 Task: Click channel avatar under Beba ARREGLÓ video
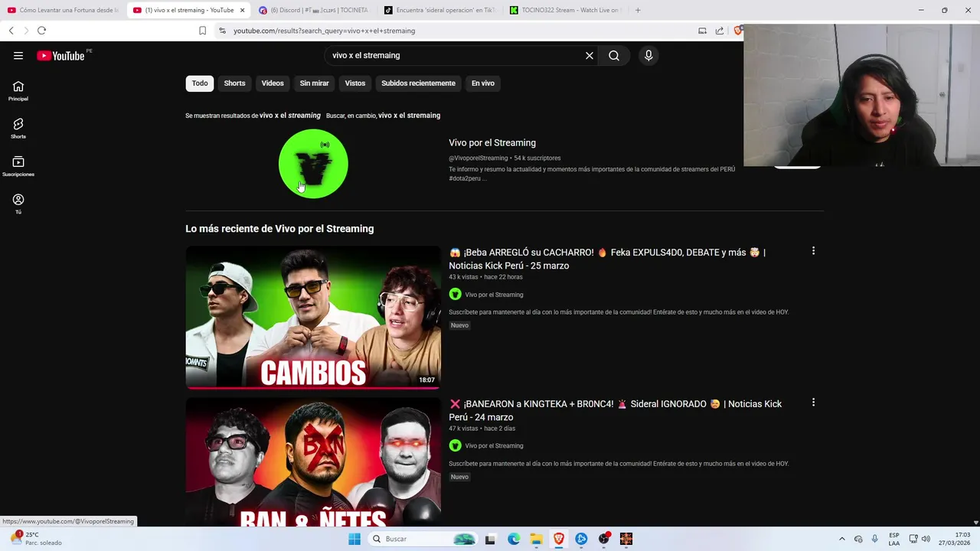[455, 295]
